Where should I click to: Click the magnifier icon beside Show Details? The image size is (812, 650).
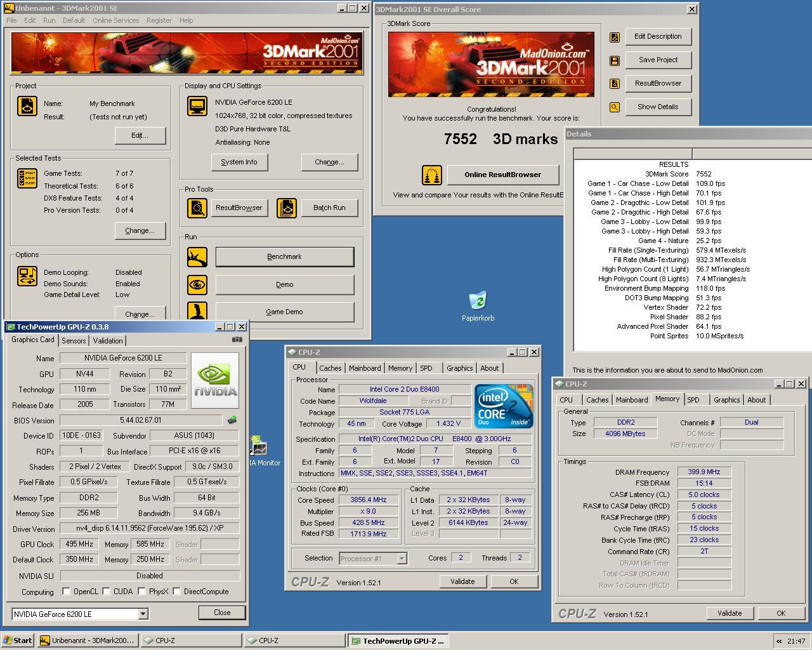(x=614, y=107)
